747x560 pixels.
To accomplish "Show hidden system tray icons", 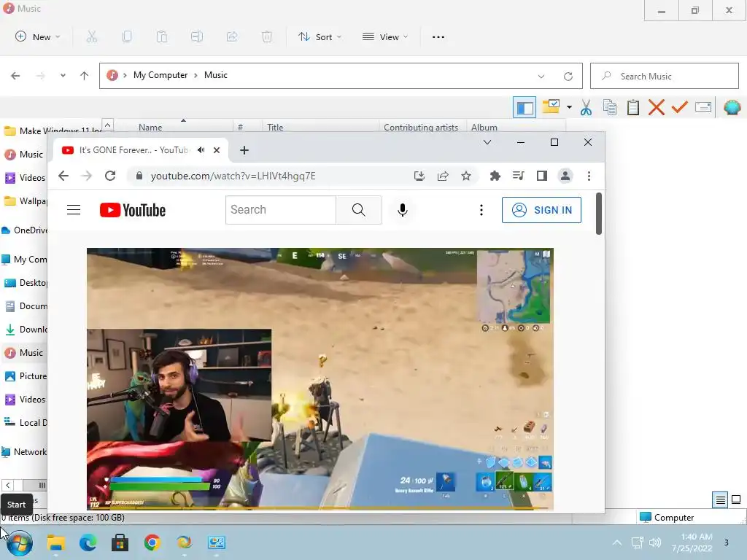I will click(617, 542).
